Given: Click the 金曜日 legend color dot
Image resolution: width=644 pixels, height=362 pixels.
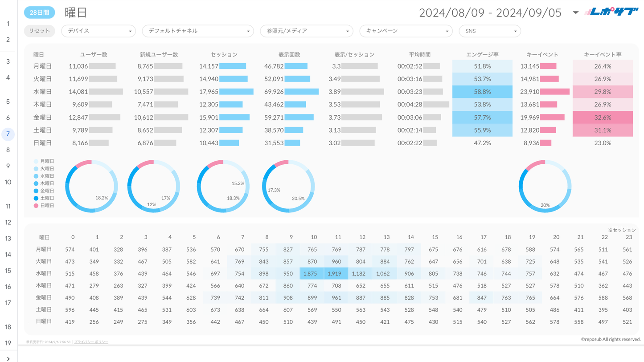Looking at the screenshot, I should [x=36, y=191].
